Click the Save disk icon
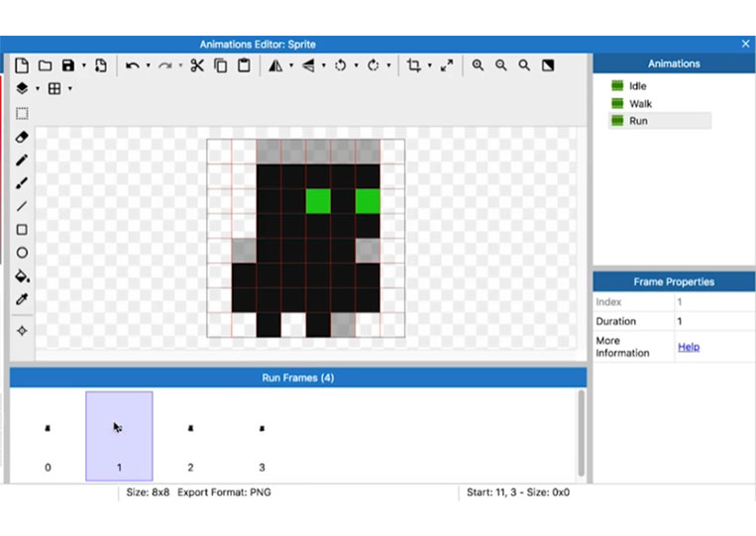 68,65
